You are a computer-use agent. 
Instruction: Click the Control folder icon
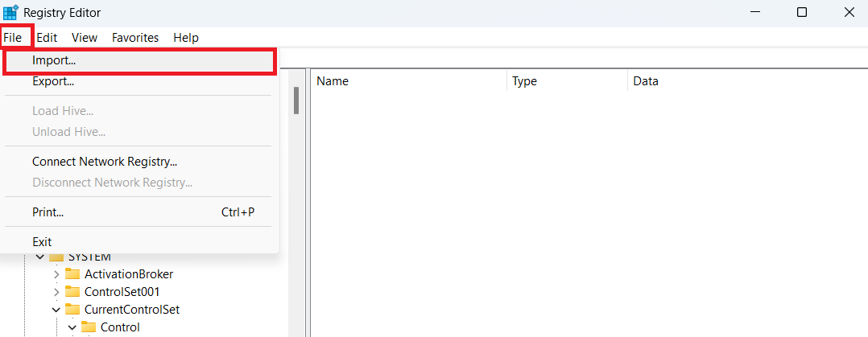[89, 327]
